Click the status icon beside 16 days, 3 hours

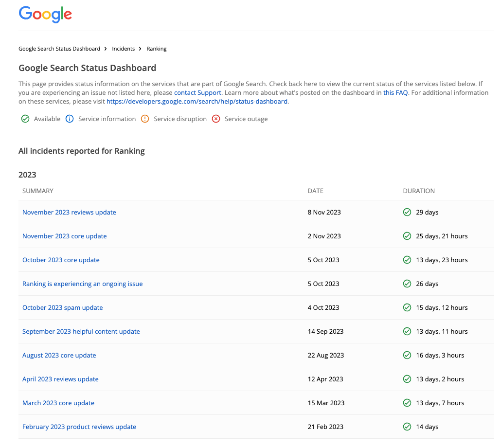pos(407,355)
